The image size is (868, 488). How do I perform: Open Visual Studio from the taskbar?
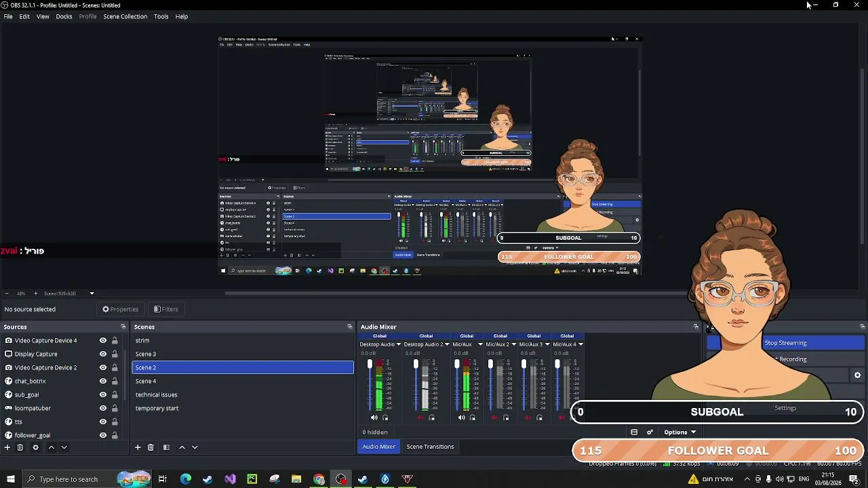230,479
